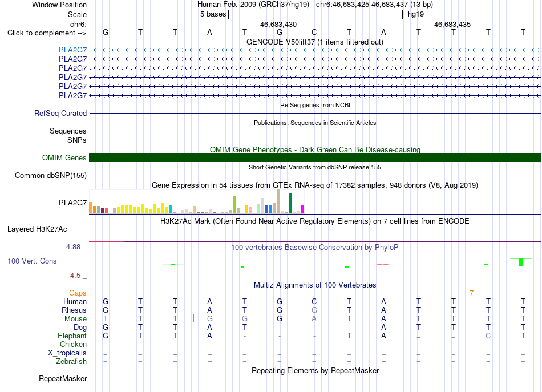Viewport: 542px width, 392px height.
Task: Click the RefSeq Curated track label
Action: 60,113
